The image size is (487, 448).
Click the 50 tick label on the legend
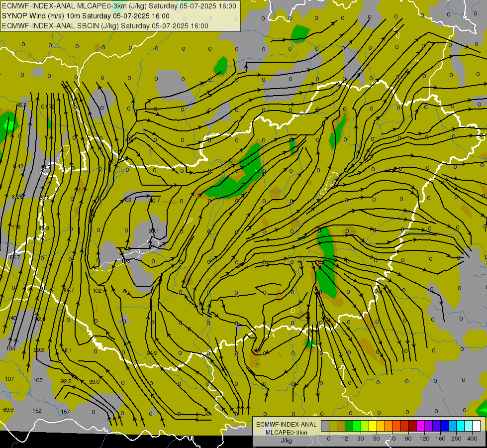coord(377,439)
